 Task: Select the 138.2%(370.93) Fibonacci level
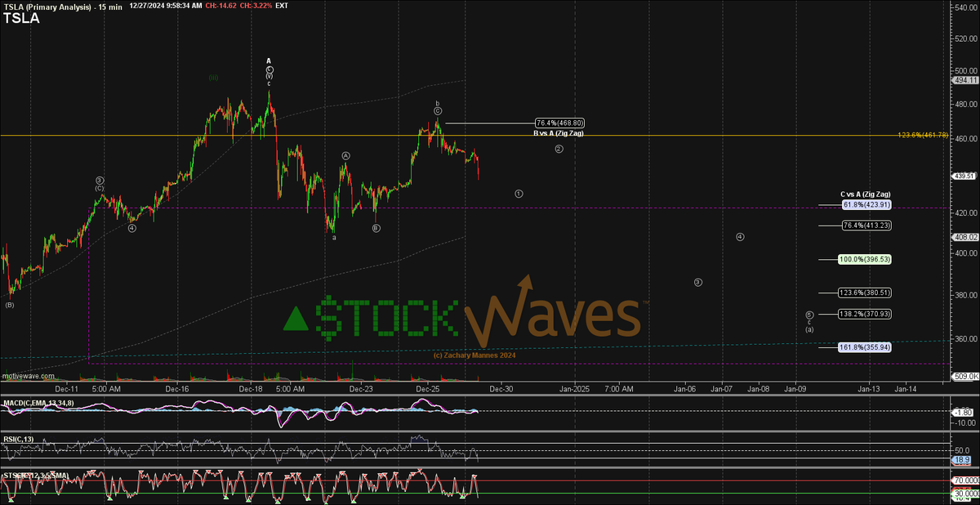(864, 314)
